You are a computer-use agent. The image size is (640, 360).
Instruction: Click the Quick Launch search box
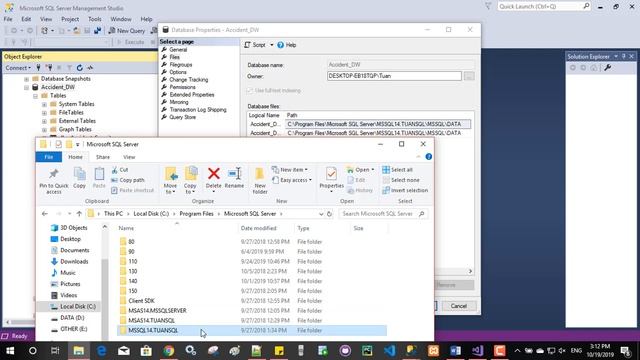click(544, 7)
